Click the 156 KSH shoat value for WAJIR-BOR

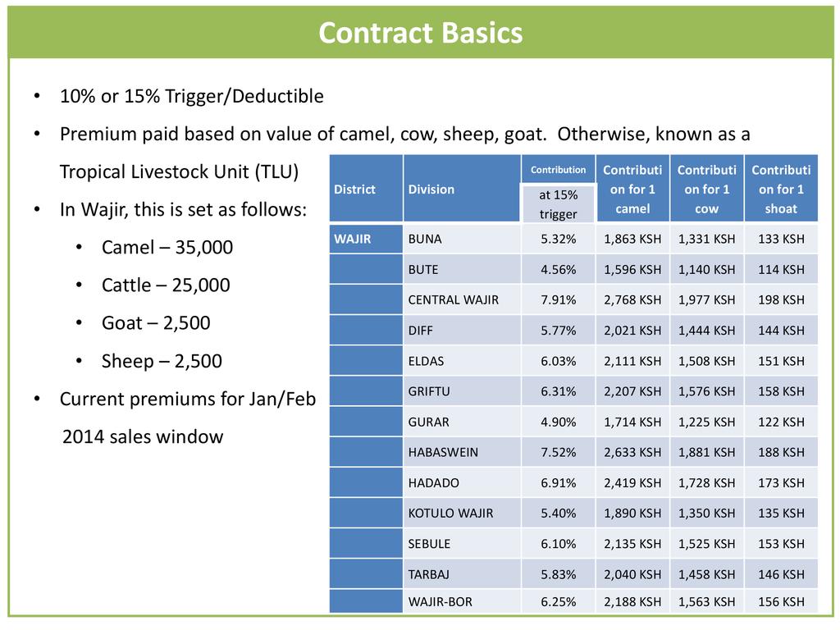(781, 602)
